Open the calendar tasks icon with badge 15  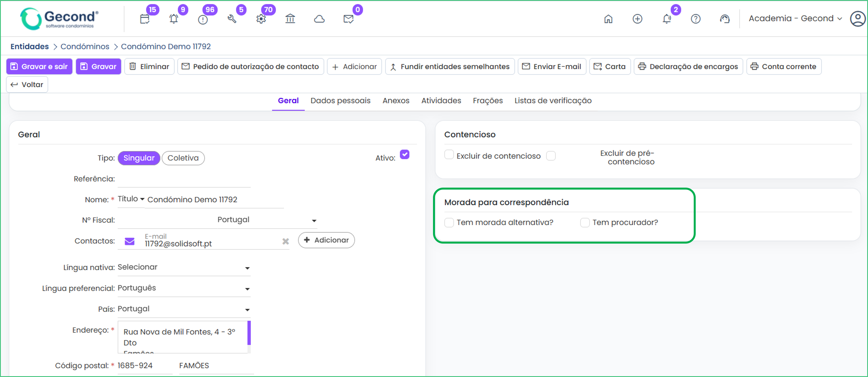tap(145, 19)
